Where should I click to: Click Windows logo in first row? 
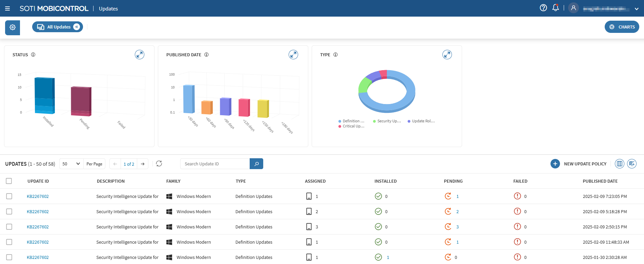click(169, 196)
